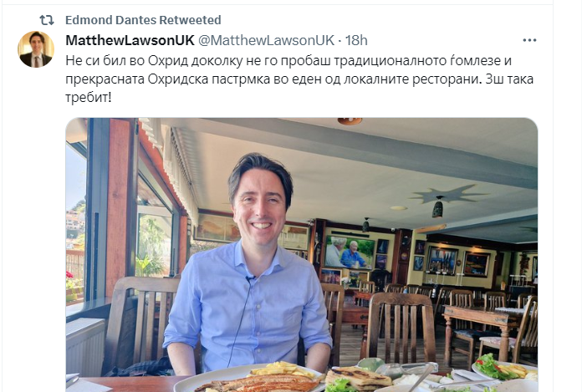Click the @MatthewLawsonUK handle
This screenshot has width=582, height=392.
[x=266, y=40]
